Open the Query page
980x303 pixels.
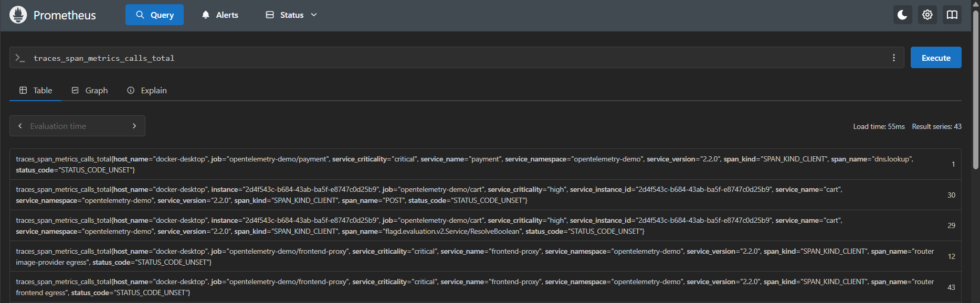pyautogui.click(x=154, y=15)
